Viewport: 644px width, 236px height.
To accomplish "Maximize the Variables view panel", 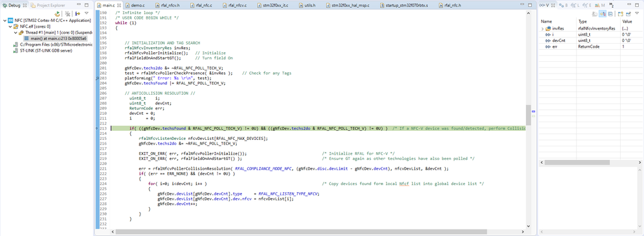I will 637,5.
